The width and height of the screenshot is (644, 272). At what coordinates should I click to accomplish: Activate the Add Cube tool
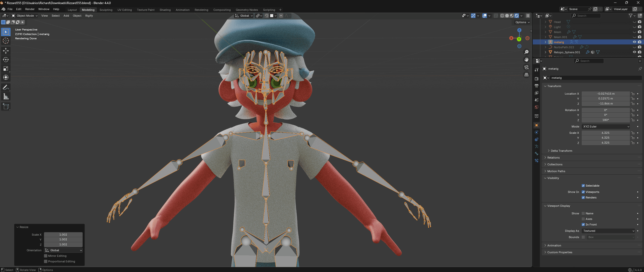click(6, 106)
